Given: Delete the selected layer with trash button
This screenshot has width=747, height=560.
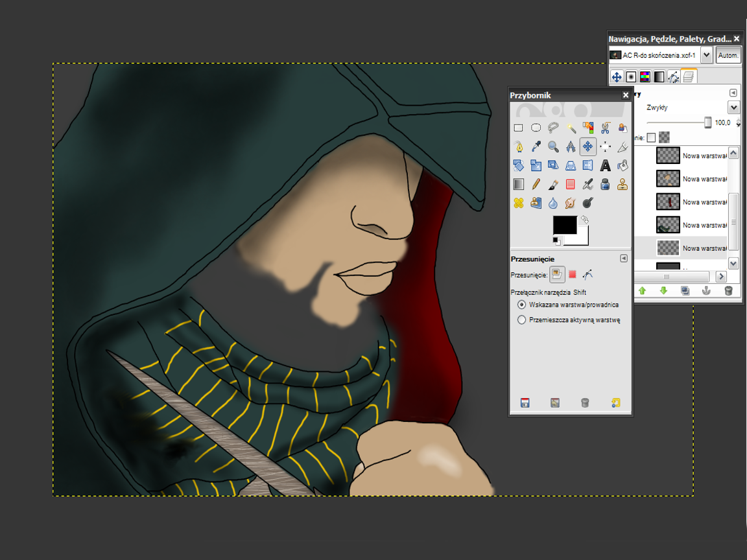Looking at the screenshot, I should click(x=729, y=291).
